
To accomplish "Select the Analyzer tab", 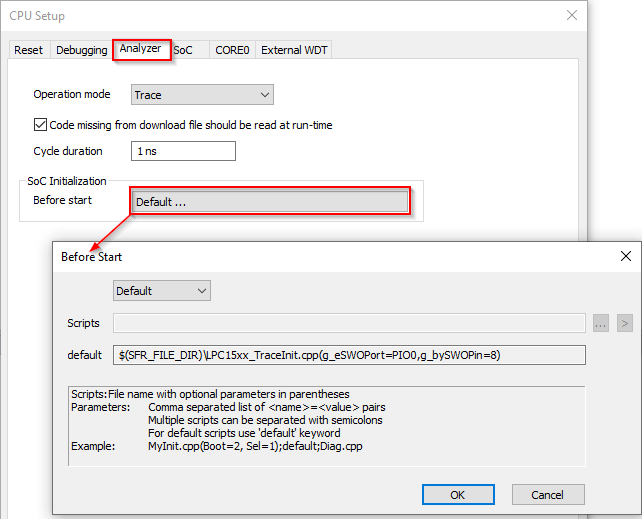I will coord(141,49).
